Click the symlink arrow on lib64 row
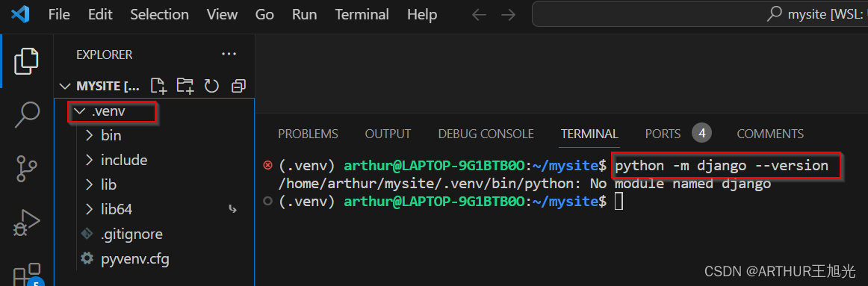868x286 pixels. click(x=232, y=209)
